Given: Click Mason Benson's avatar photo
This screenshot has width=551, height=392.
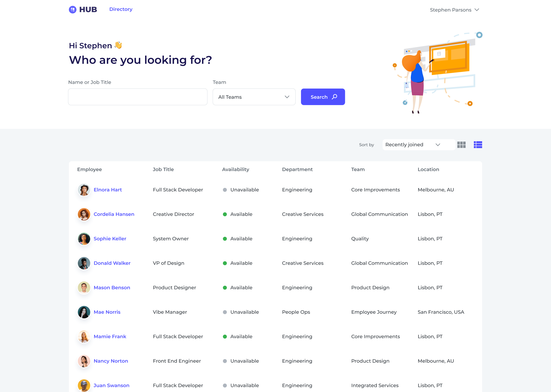Looking at the screenshot, I should (x=84, y=287).
